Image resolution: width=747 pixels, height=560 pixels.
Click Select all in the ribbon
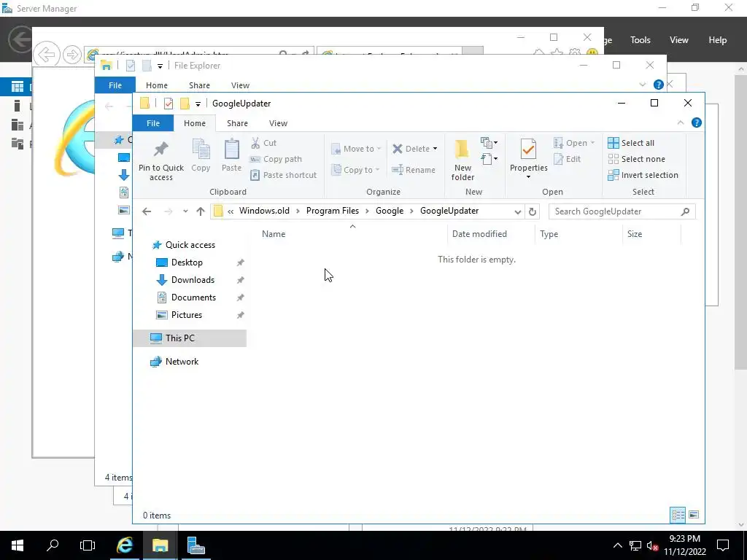pos(631,143)
